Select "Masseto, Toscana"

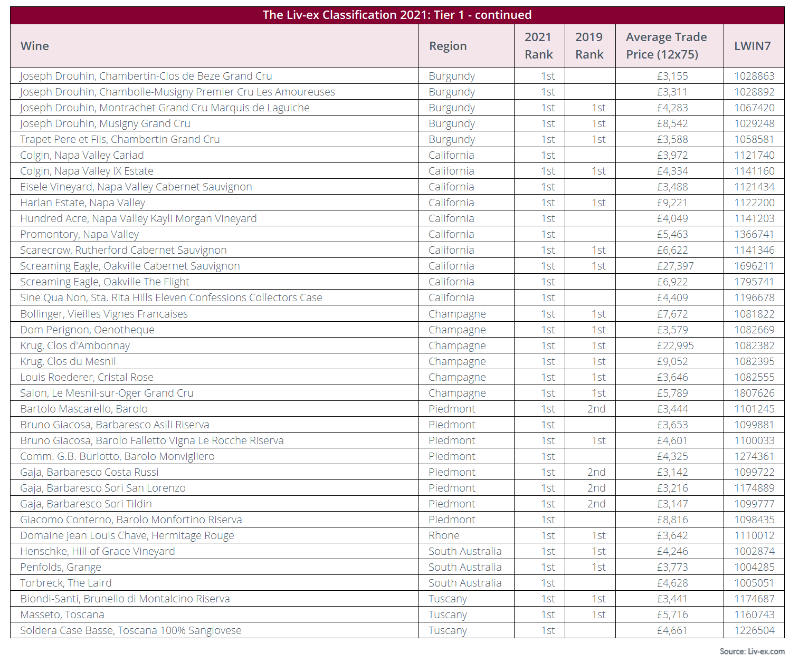tap(62, 615)
